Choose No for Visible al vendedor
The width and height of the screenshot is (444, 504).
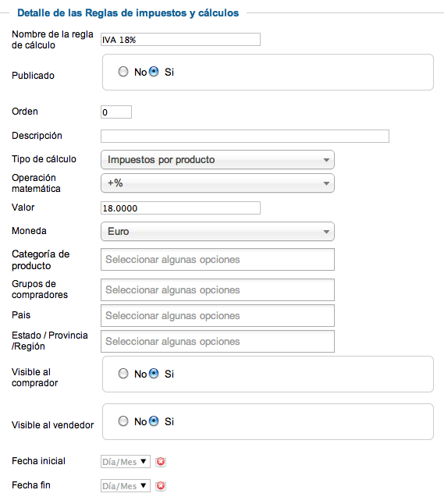point(123,421)
